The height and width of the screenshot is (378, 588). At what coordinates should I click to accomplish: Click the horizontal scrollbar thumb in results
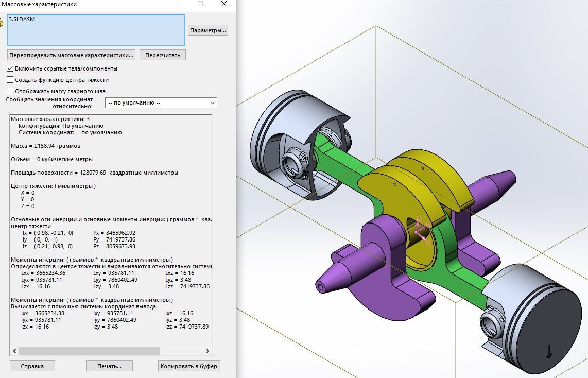(x=89, y=351)
